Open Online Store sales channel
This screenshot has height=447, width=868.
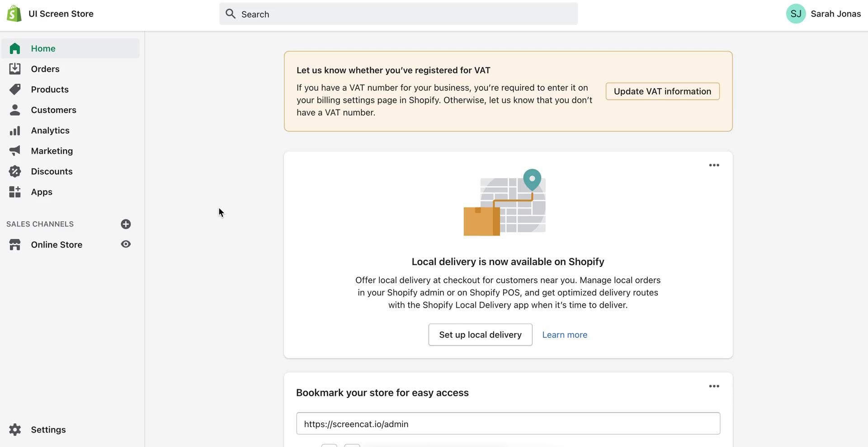(x=57, y=245)
